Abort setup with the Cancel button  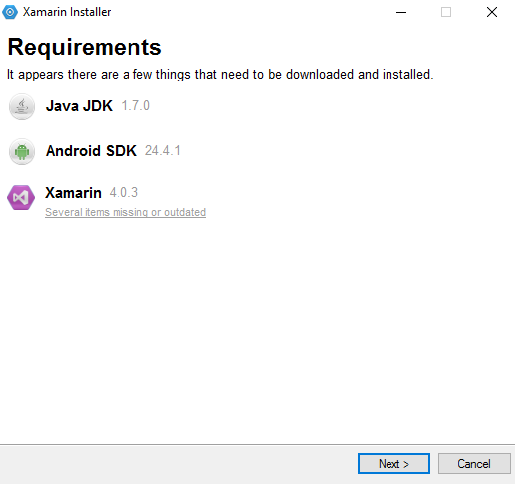474,463
